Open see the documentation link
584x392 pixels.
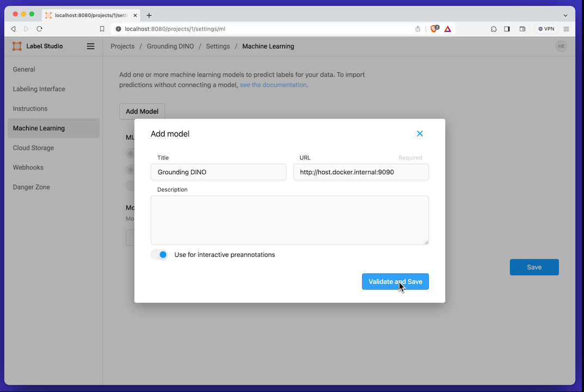pos(273,85)
